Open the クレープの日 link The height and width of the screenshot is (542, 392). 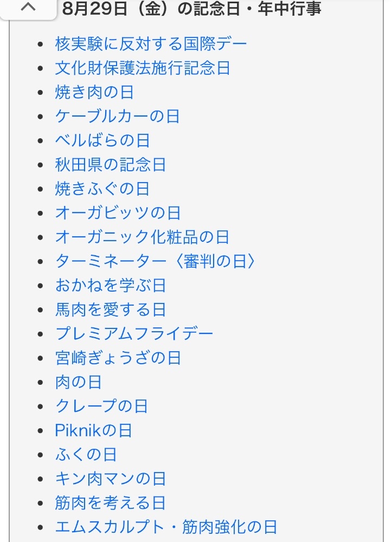pos(101,406)
